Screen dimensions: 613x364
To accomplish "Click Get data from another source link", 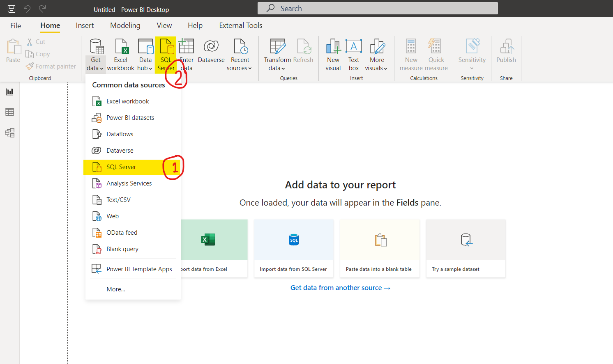I will coord(340,288).
